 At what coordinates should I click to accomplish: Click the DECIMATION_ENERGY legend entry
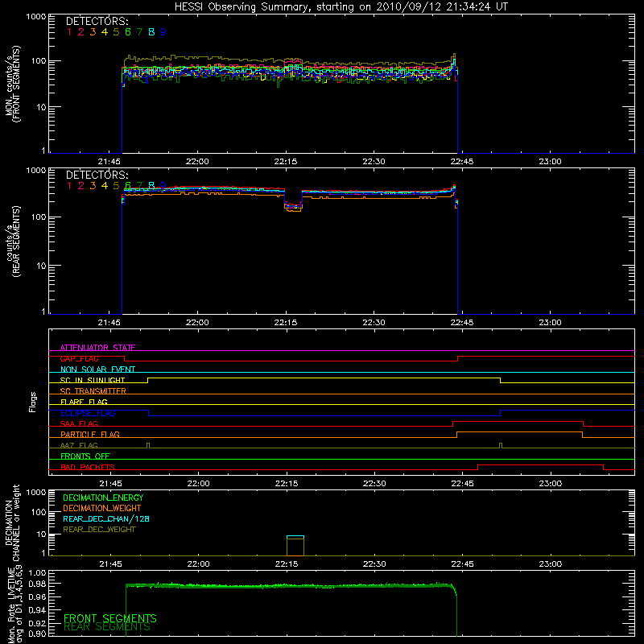(x=103, y=497)
